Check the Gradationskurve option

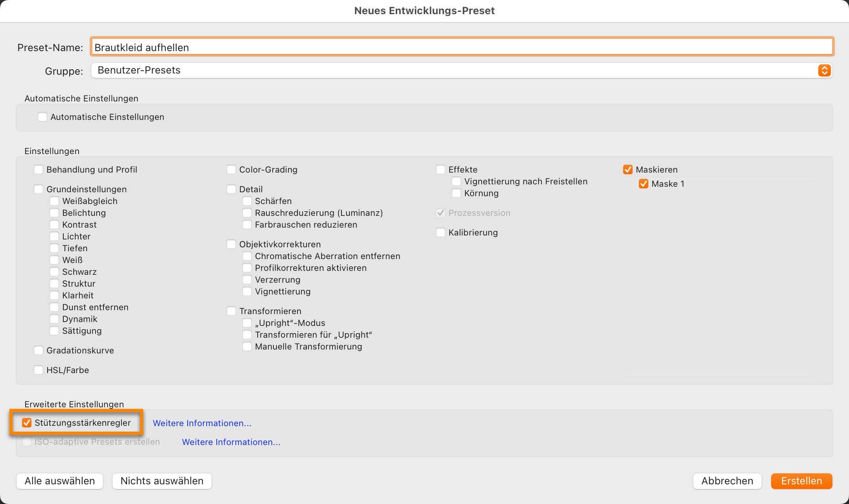coord(39,350)
